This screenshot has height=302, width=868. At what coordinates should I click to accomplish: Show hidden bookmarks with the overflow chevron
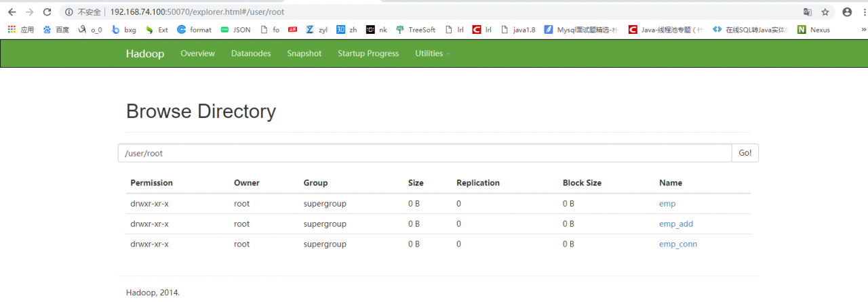[x=864, y=30]
